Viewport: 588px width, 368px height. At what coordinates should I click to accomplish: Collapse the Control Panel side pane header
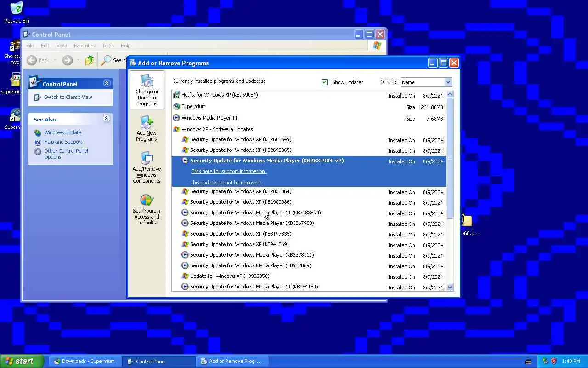107,83
